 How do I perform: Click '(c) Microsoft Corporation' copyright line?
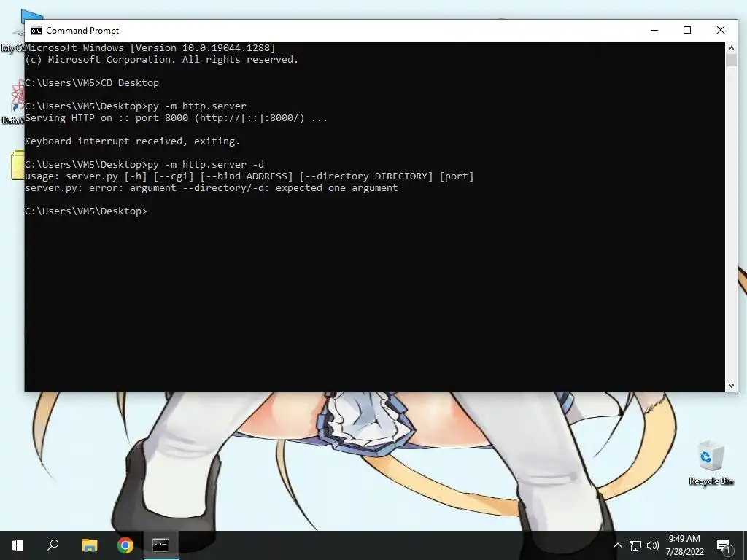tap(161, 60)
